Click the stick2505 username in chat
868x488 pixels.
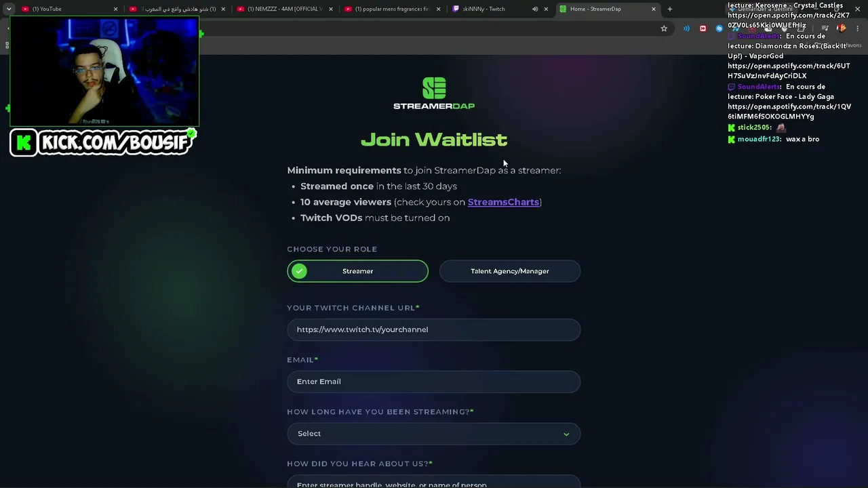pos(754,127)
